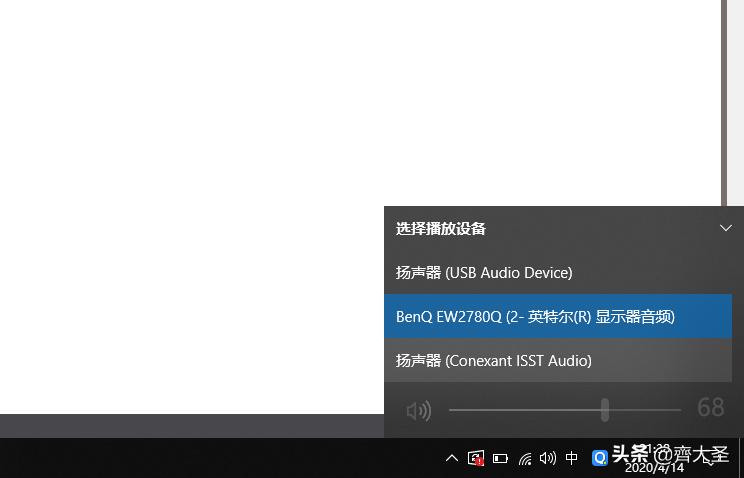Viewport: 744px width, 478px height.
Task: Mute using the speaker icon beside volume slider
Action: 418,411
